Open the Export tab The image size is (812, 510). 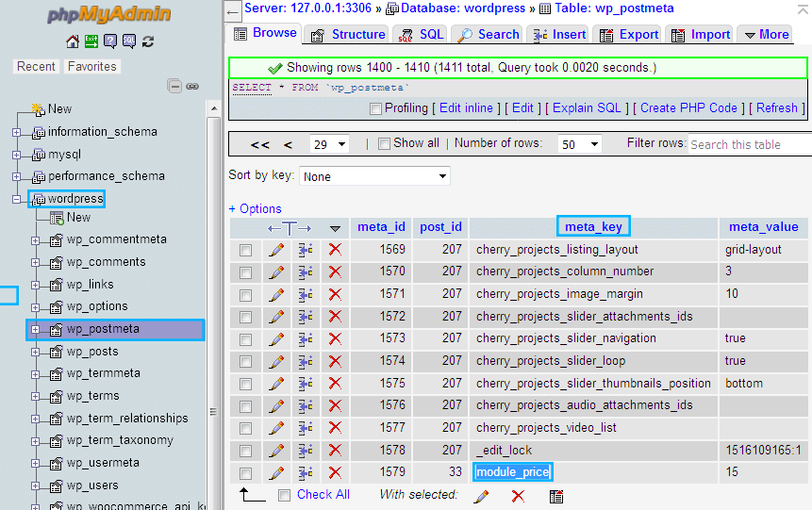(629, 35)
